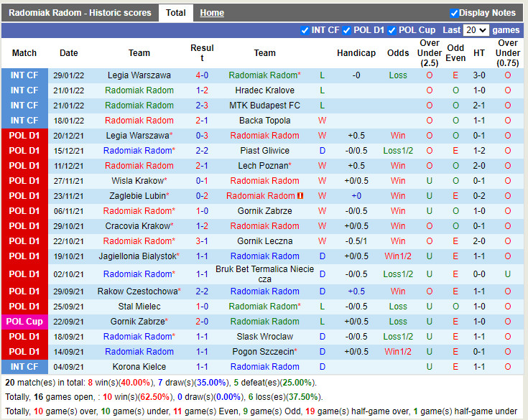528x420 pixels.
Task: Click the Win1/2 odds on 19/10/21
Action: click(x=398, y=256)
